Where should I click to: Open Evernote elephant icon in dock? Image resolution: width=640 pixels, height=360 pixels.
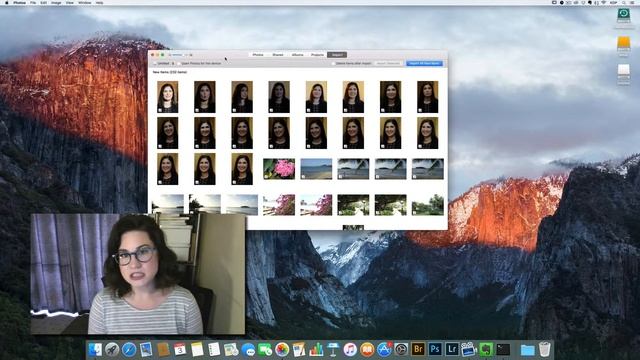tap(486, 350)
